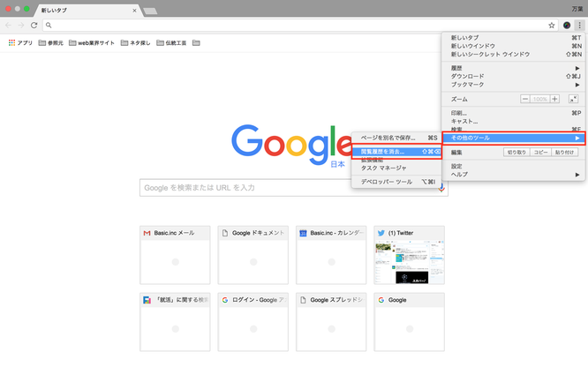Screen dimensions: 588x367
Task: Select 新しいウインドウ menu item
Action: click(513, 46)
